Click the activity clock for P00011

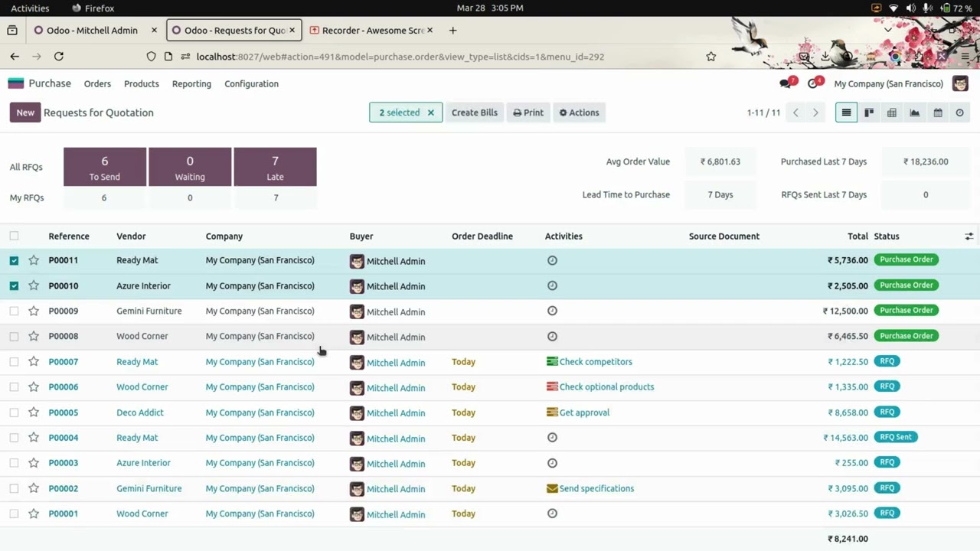point(552,260)
